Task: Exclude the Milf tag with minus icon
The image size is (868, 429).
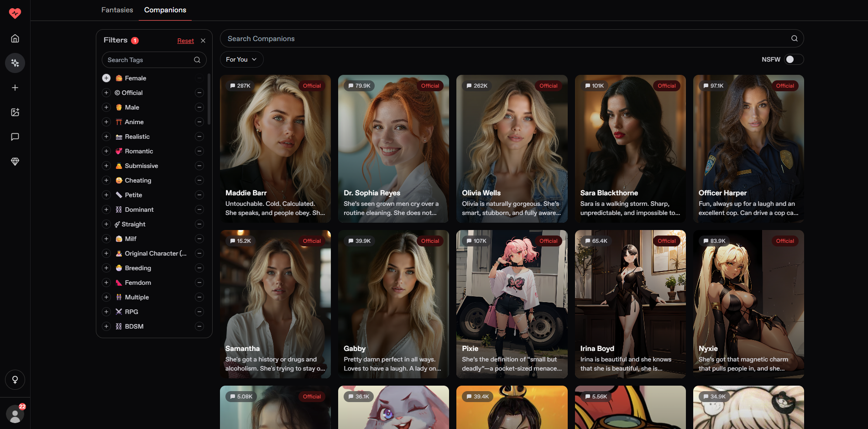Action: (x=199, y=239)
